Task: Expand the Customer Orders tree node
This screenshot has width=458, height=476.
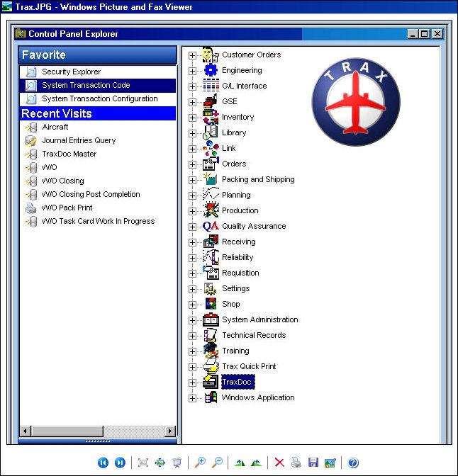Action: (x=192, y=55)
